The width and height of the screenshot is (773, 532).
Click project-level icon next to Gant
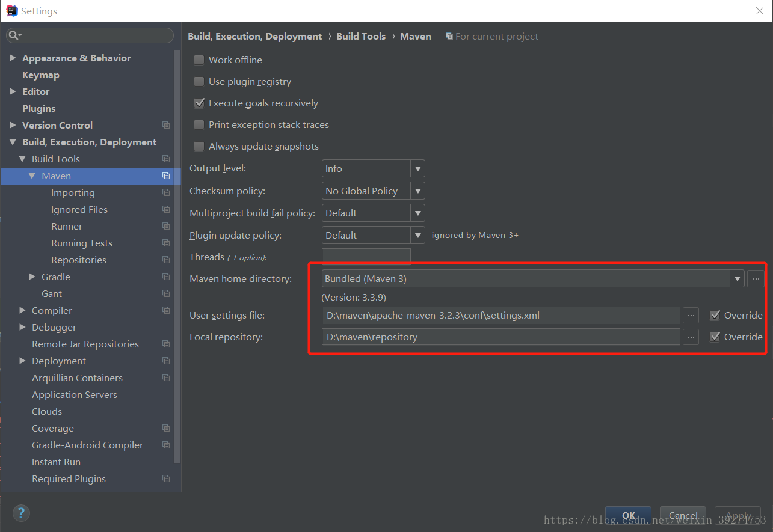coord(166,293)
